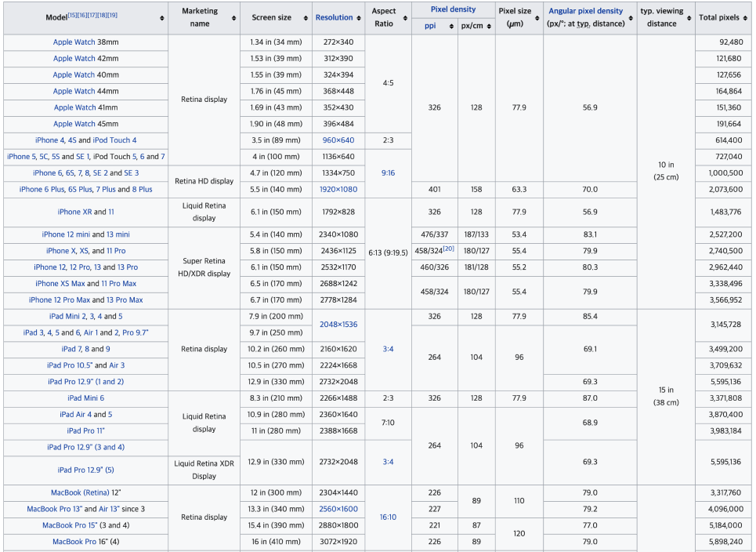Viewport: 756px width, 552px height.
Task: Open the Pixel density header link
Action: [454, 9]
